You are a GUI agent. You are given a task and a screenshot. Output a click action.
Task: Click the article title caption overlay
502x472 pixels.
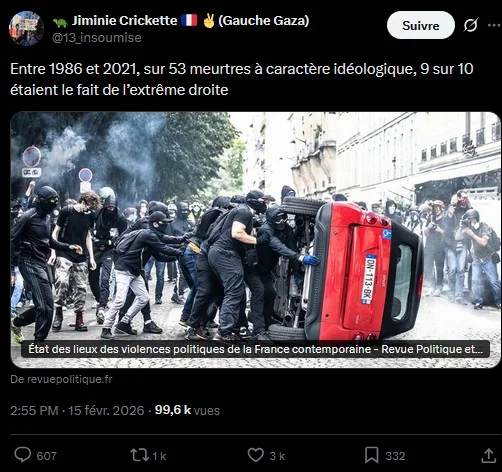[x=255, y=349]
